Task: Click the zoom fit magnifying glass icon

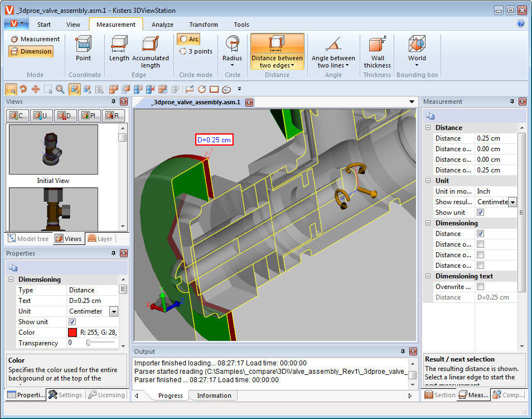Action: coord(60,89)
